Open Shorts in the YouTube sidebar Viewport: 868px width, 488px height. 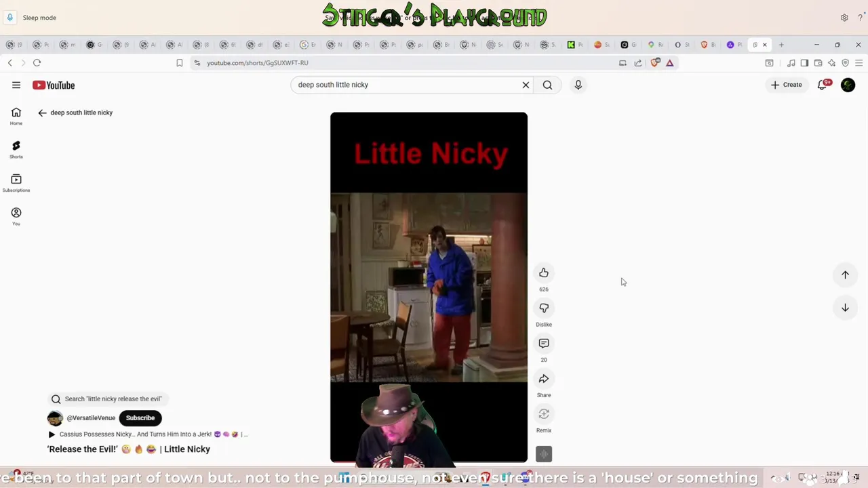[x=16, y=149]
